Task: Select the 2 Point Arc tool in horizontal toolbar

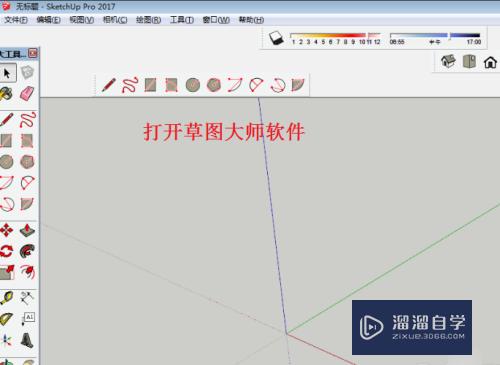Action: click(256, 85)
